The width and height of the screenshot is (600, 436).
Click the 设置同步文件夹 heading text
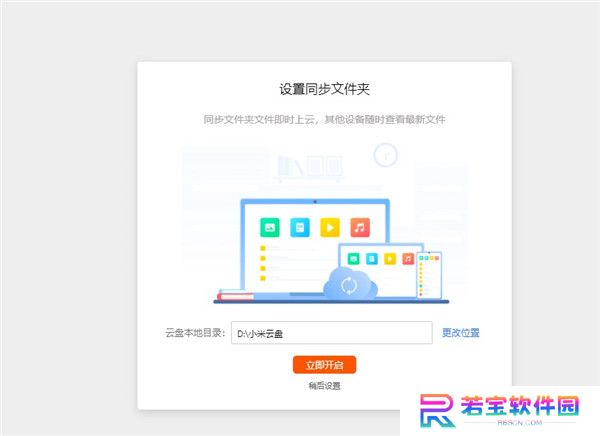(324, 89)
